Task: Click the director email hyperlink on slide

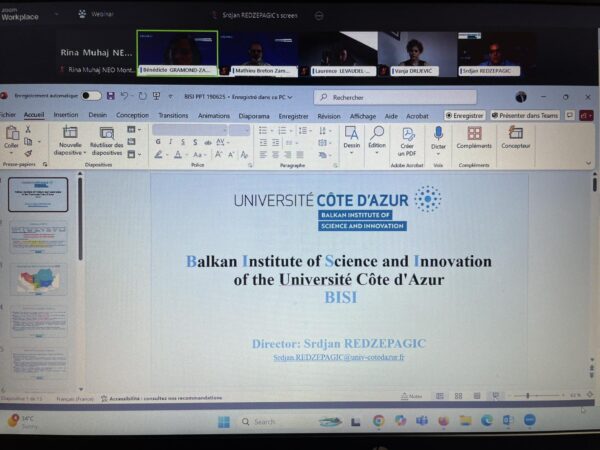Action: [x=339, y=357]
